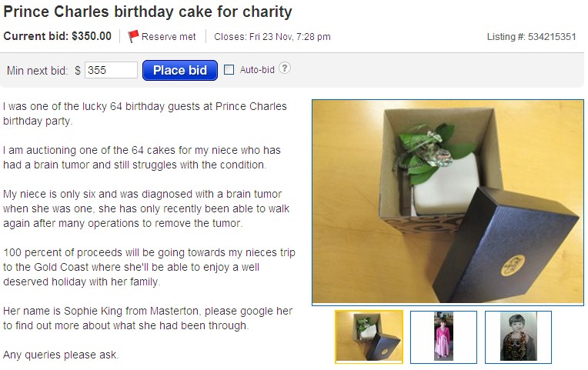Viewport: 588px width, 370px height.
Task: Click the Min next bid label
Action: click(37, 70)
